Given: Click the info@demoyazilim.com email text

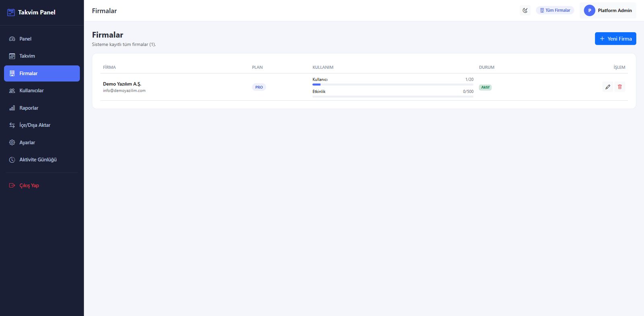Looking at the screenshot, I should coord(124,91).
